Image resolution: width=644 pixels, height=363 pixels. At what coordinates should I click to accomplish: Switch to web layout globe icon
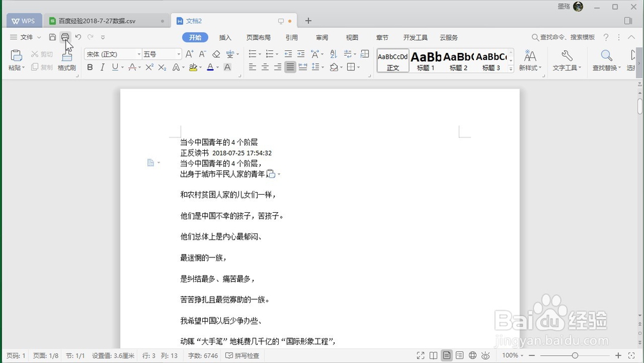(473, 356)
